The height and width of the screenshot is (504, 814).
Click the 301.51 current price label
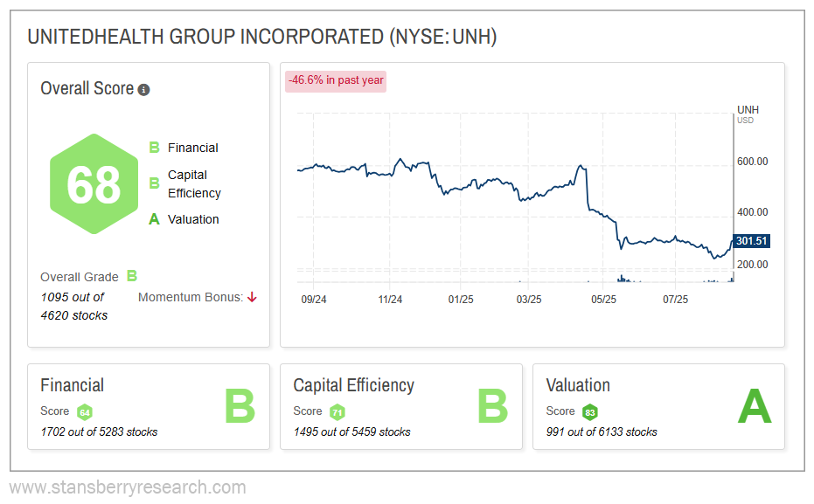tap(749, 241)
